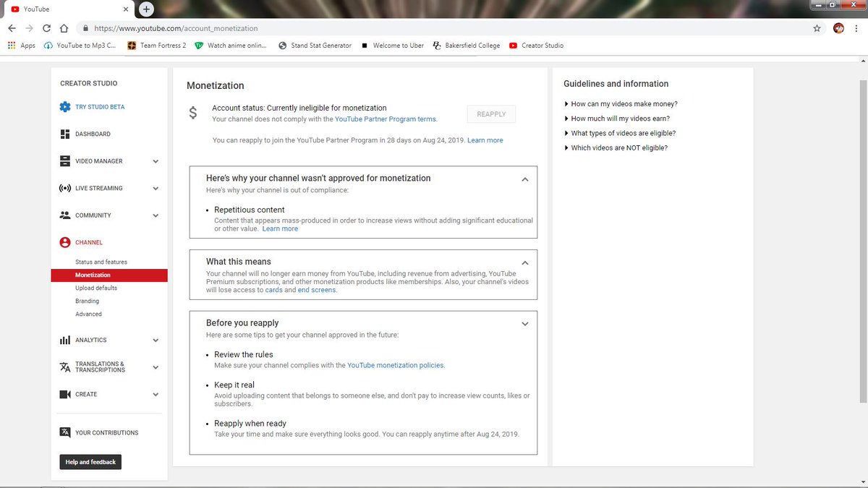Viewport: 868px width, 488px height.
Task: Open Stand Stat Generator bookmark
Action: point(315,46)
